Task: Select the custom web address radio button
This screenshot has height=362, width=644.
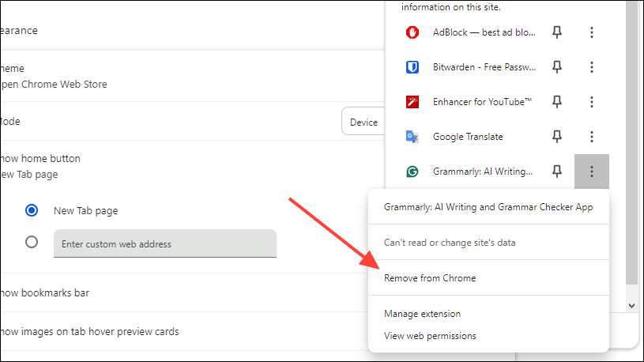Action: coord(32,242)
